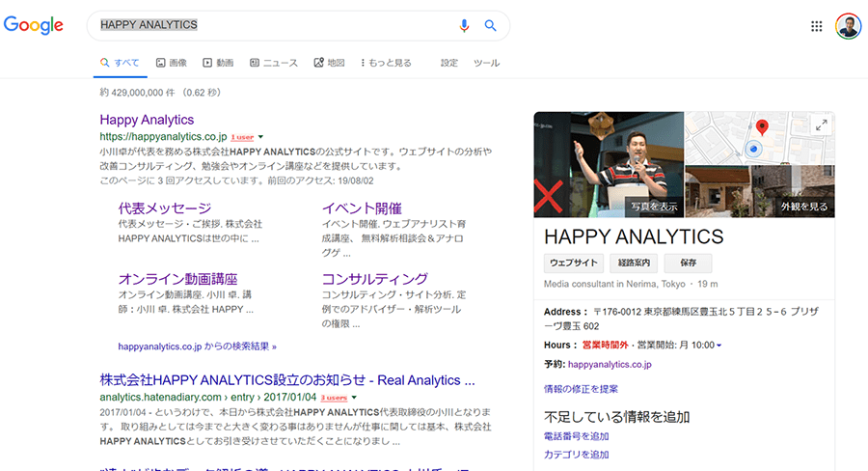Switch to the ニュース tab
Viewport: 868px width, 471px height.
pos(274,63)
